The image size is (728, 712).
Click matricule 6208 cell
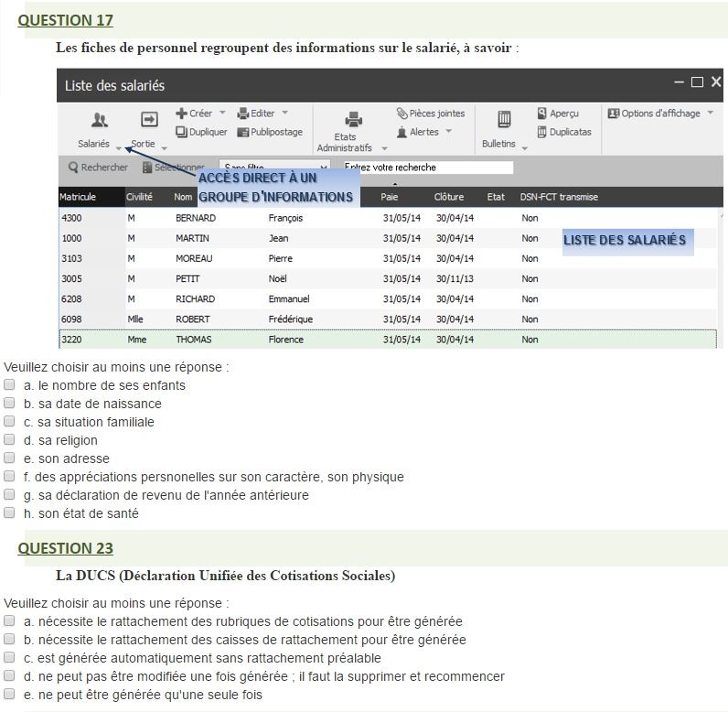pyautogui.click(x=71, y=298)
